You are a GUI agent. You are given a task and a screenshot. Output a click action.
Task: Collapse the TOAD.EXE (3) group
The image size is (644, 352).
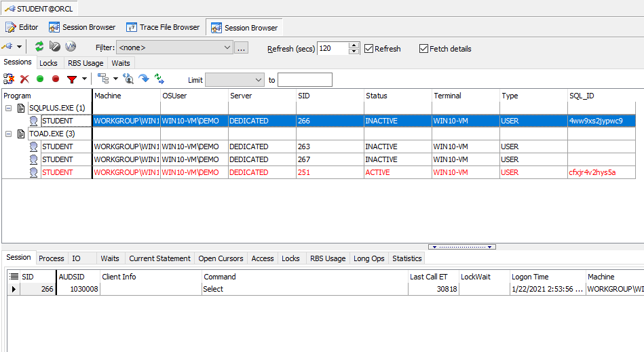click(8, 134)
